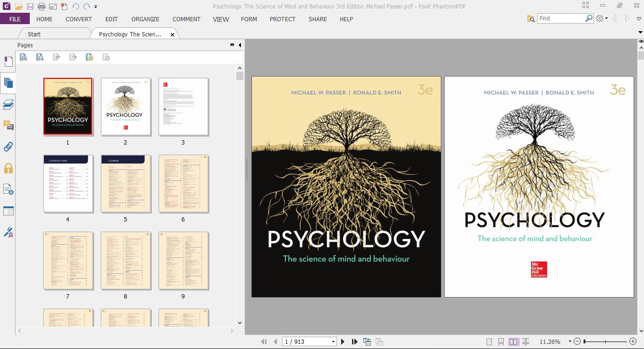Select the PROTECT ribbon tab
The image size is (644, 349).
click(x=283, y=19)
